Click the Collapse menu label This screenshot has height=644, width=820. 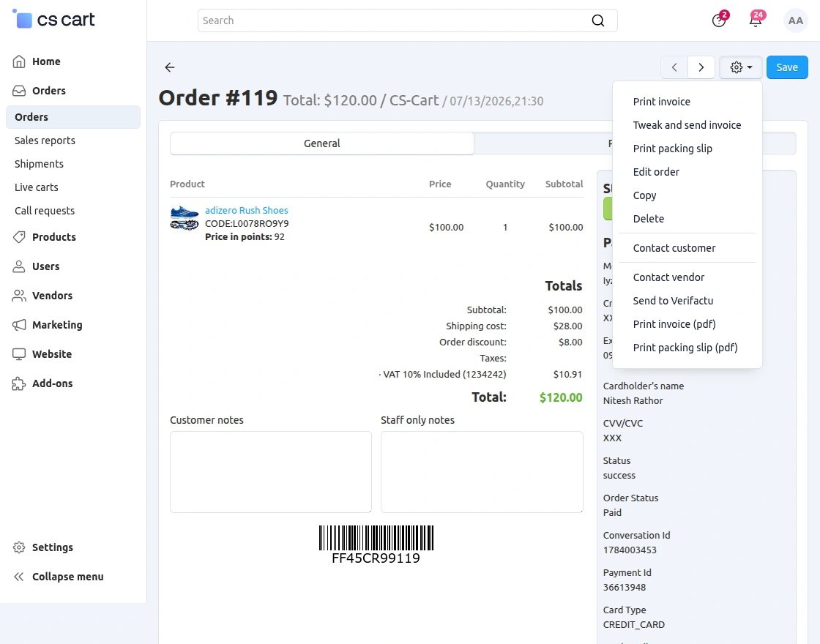[68, 577]
